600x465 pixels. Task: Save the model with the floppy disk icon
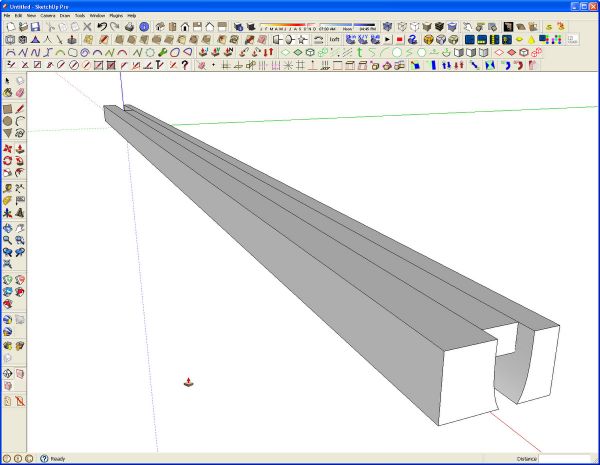pos(35,27)
